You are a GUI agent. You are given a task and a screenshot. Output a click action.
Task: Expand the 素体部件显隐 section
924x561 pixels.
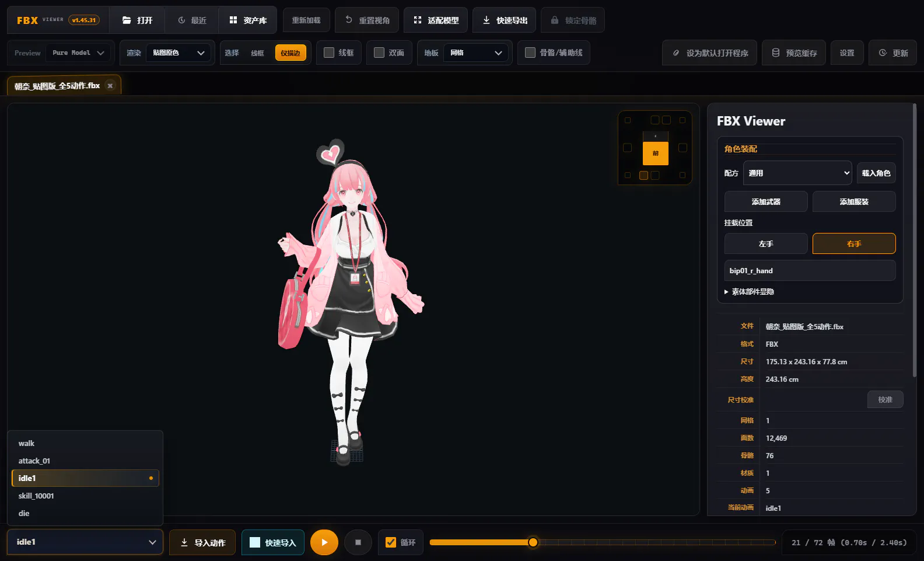(x=750, y=292)
